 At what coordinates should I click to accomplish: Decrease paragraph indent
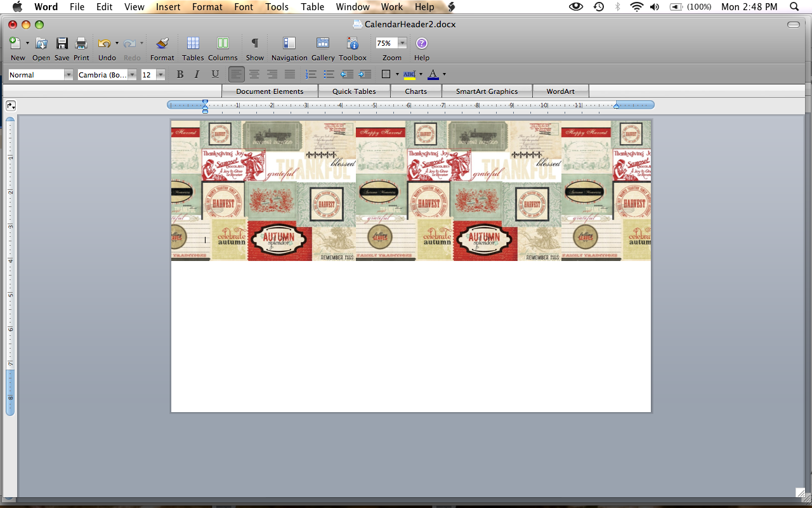(347, 74)
